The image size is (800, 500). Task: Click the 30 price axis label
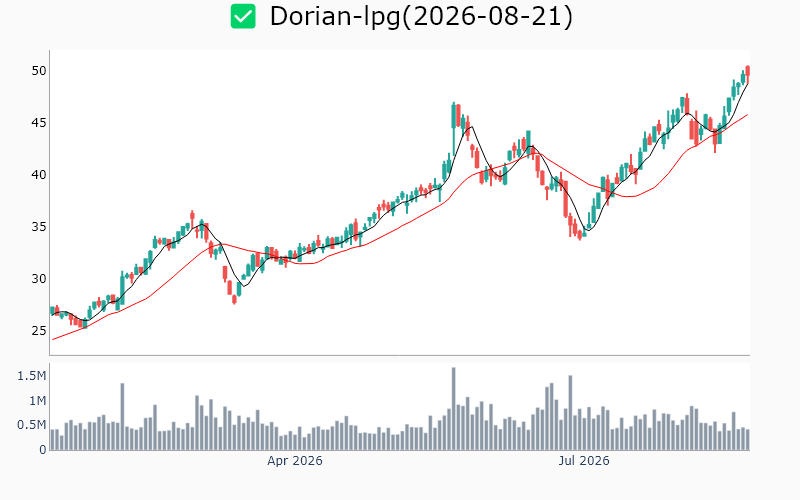39,279
